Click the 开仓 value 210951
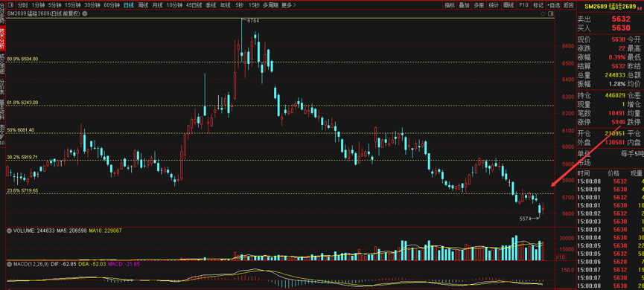644x290 pixels. (615, 133)
